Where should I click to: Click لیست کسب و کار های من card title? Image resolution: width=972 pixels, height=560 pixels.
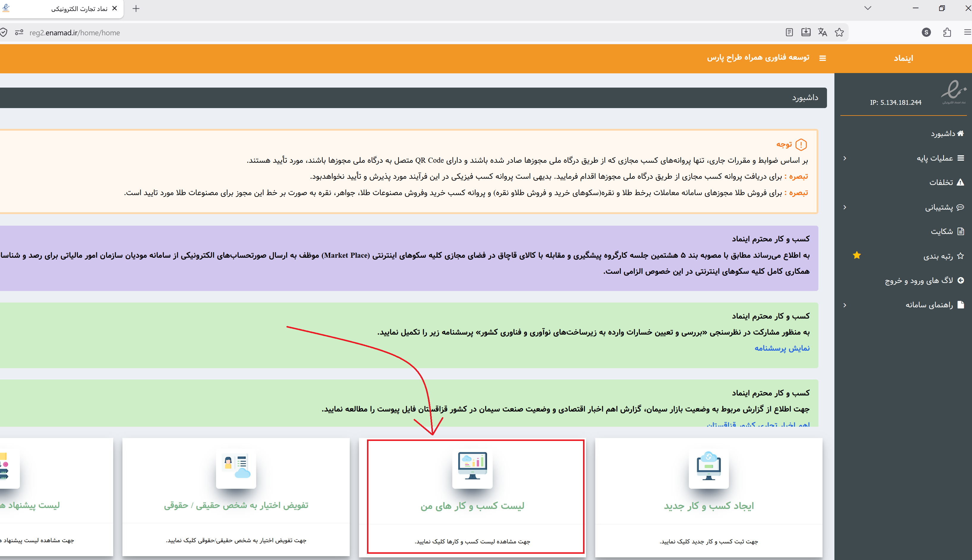pos(472,506)
